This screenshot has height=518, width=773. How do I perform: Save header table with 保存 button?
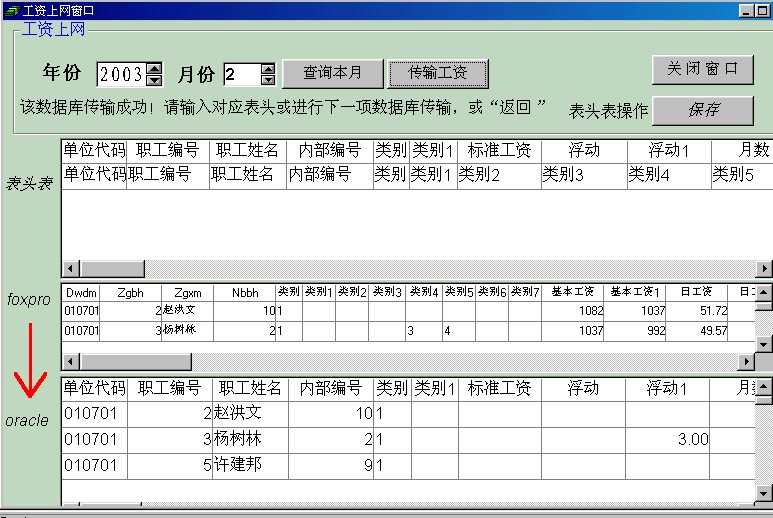point(702,110)
